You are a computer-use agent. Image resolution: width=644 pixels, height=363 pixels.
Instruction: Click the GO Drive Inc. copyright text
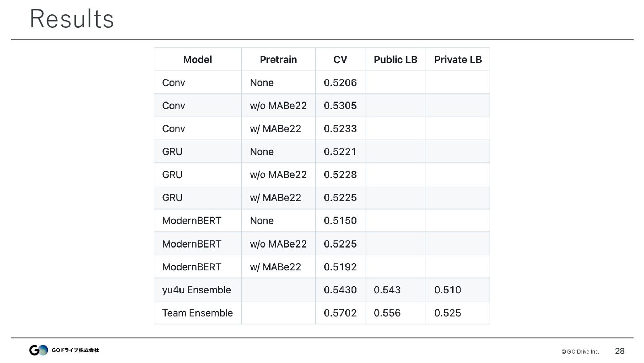point(580,352)
